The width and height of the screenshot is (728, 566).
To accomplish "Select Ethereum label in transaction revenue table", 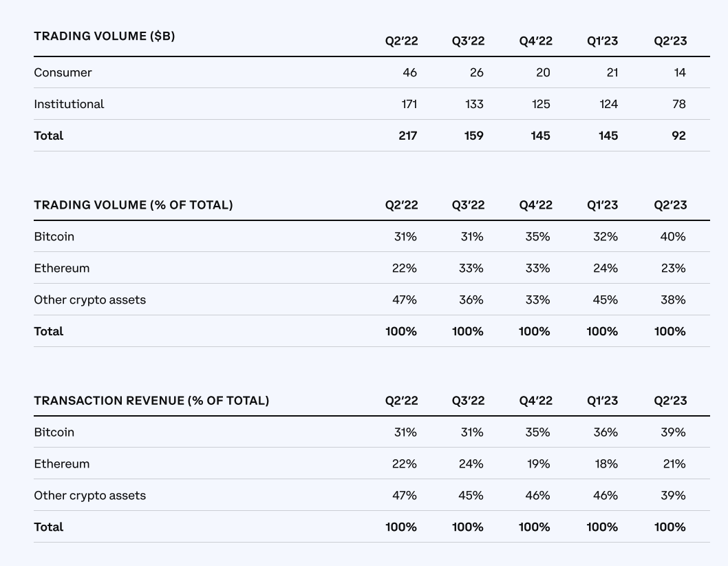I will tap(61, 463).
